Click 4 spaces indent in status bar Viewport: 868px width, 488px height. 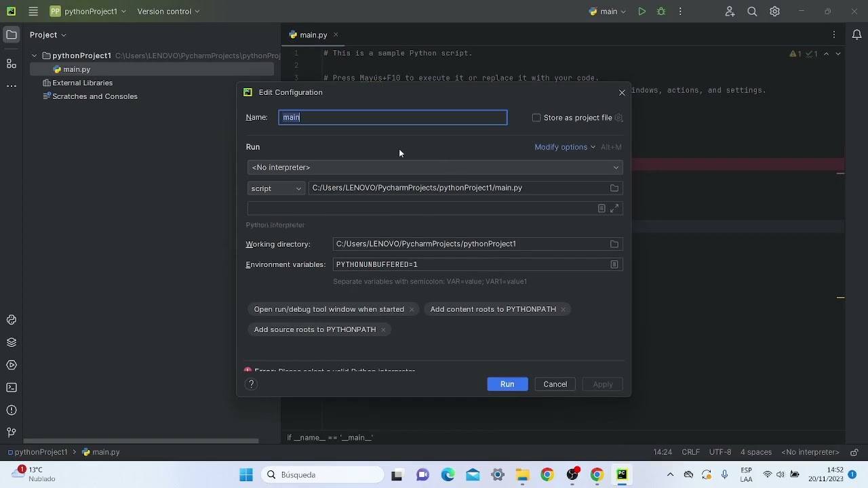point(756,452)
